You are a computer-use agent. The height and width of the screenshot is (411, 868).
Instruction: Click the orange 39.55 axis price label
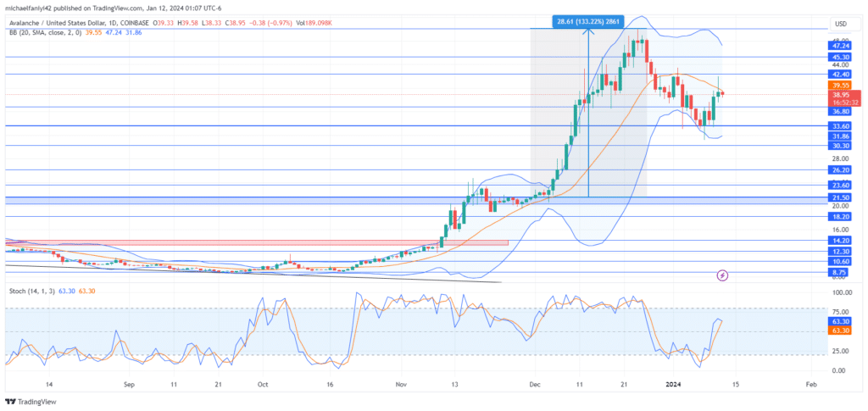click(x=841, y=85)
